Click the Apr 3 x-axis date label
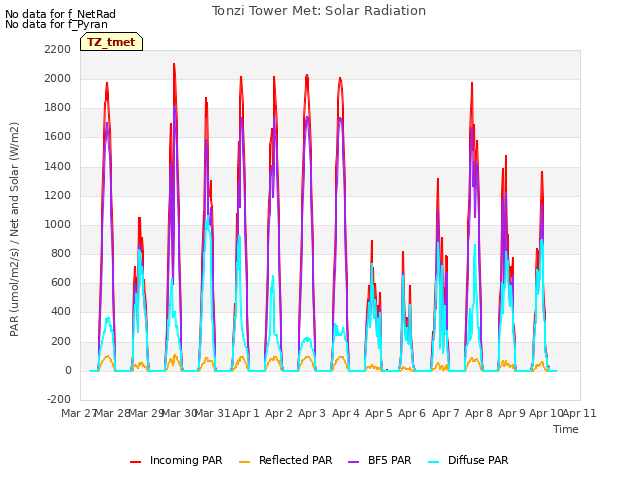Screen dimensions: 640x480 click(312, 413)
